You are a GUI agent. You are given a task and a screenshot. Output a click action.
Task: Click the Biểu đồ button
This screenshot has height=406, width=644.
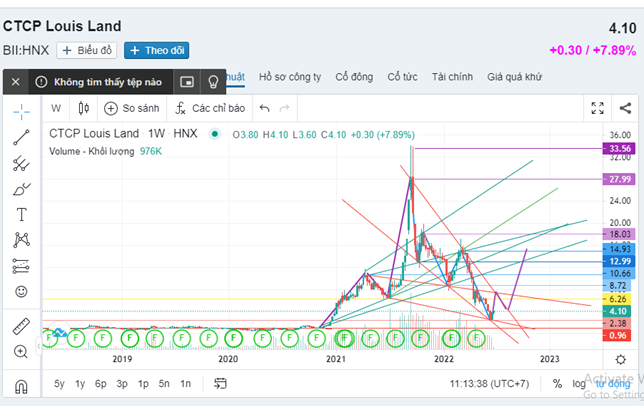coord(87,50)
